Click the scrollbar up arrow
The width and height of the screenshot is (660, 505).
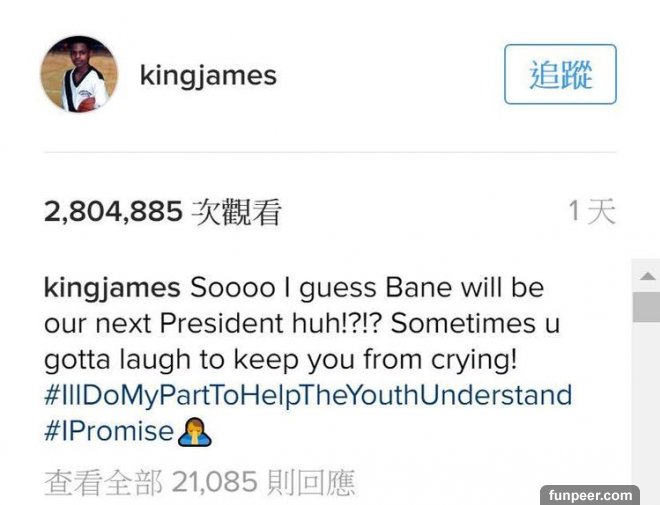(647, 276)
